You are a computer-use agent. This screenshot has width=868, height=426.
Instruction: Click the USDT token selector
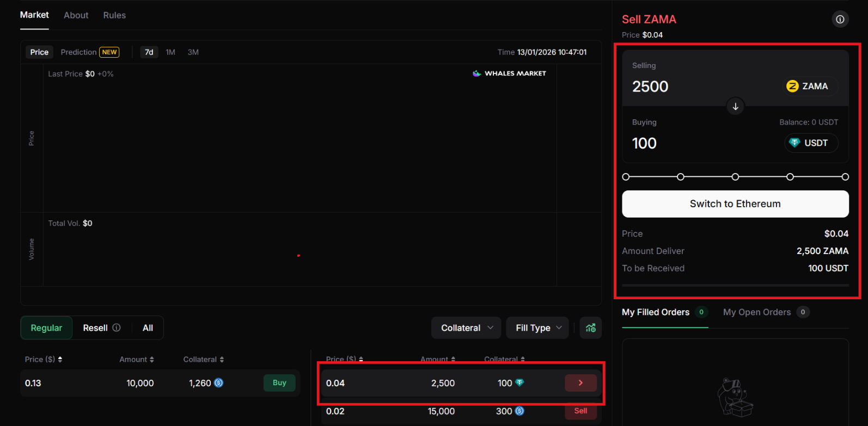click(x=811, y=143)
